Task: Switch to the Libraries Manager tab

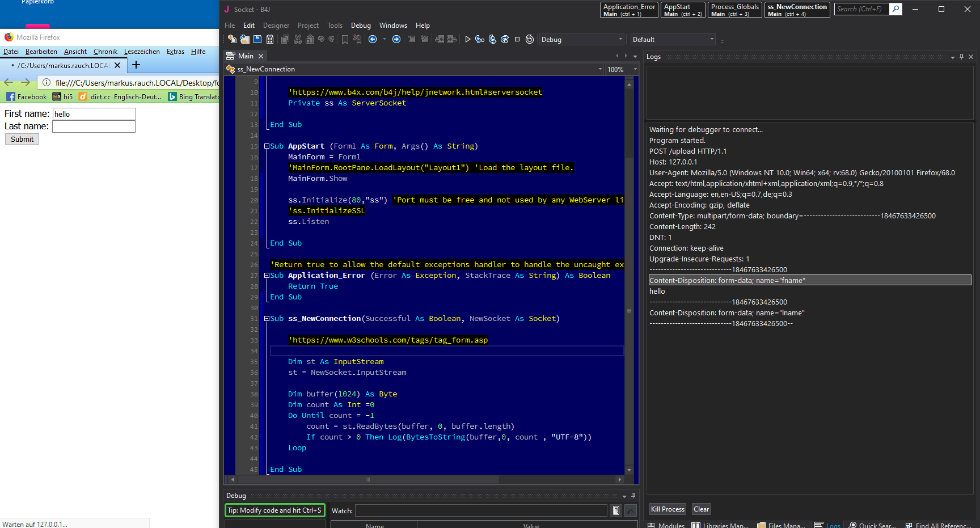Action: tap(720, 525)
